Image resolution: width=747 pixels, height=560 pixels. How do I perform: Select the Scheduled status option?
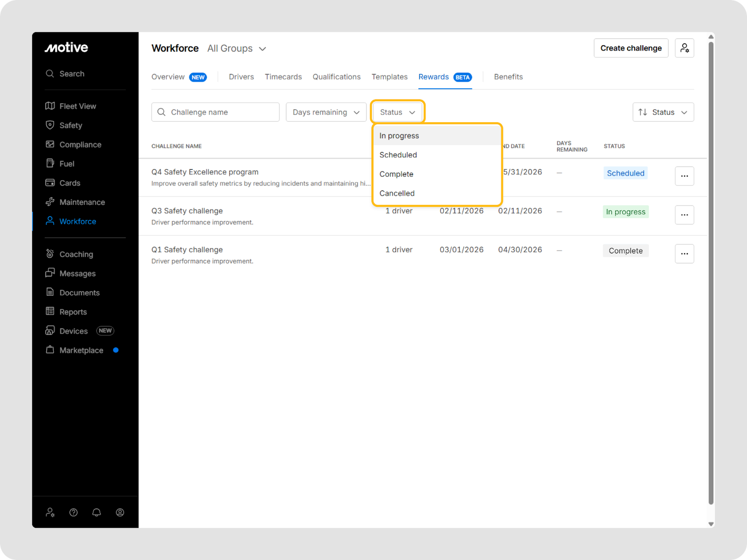[398, 155]
